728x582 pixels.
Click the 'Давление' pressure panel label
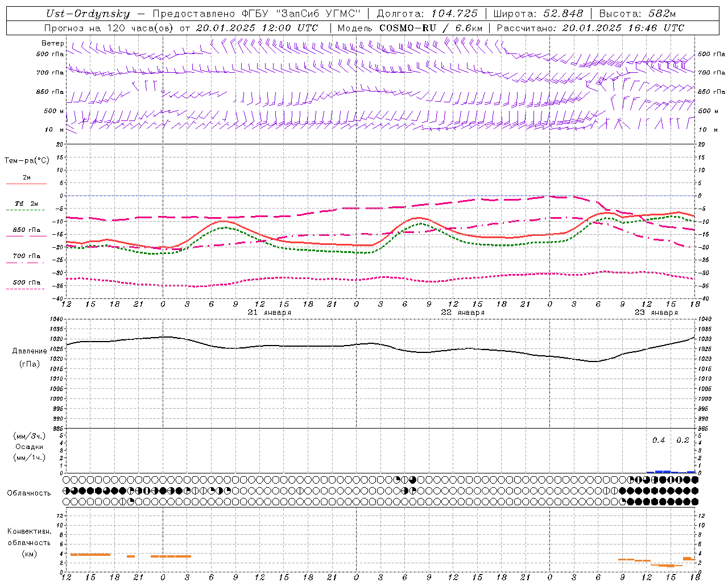pos(30,351)
